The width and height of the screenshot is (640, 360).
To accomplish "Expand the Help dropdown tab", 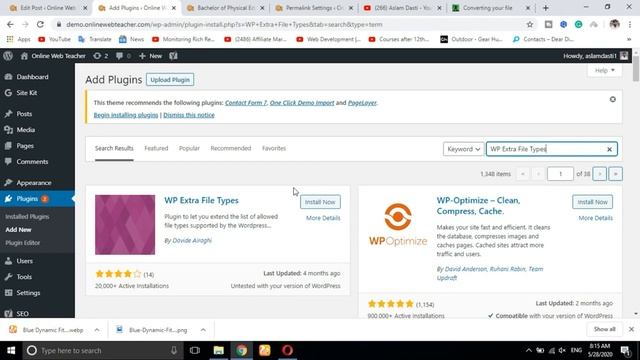I will [604, 70].
